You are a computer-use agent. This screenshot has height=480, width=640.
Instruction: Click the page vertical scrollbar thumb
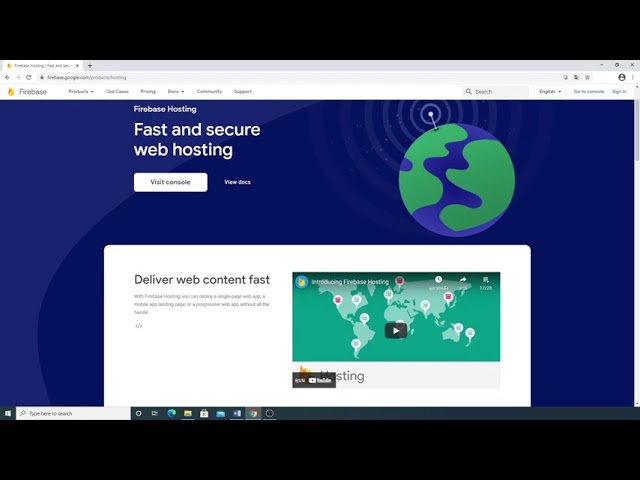637,129
